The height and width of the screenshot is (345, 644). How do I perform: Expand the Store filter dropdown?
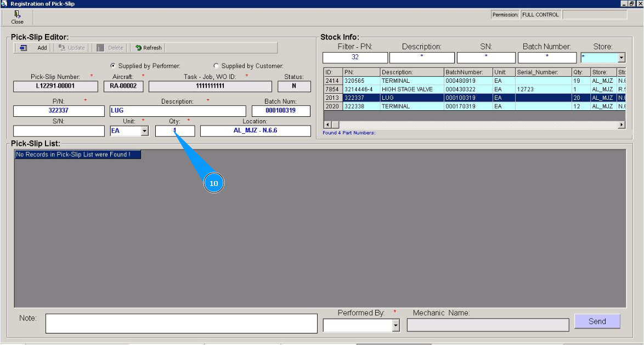point(622,58)
